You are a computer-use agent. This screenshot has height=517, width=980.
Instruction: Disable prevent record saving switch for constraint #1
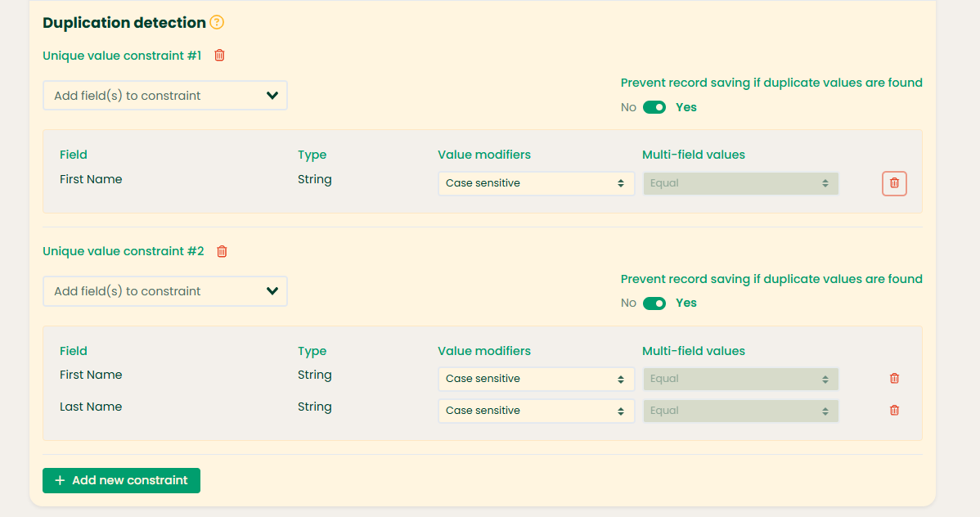654,107
